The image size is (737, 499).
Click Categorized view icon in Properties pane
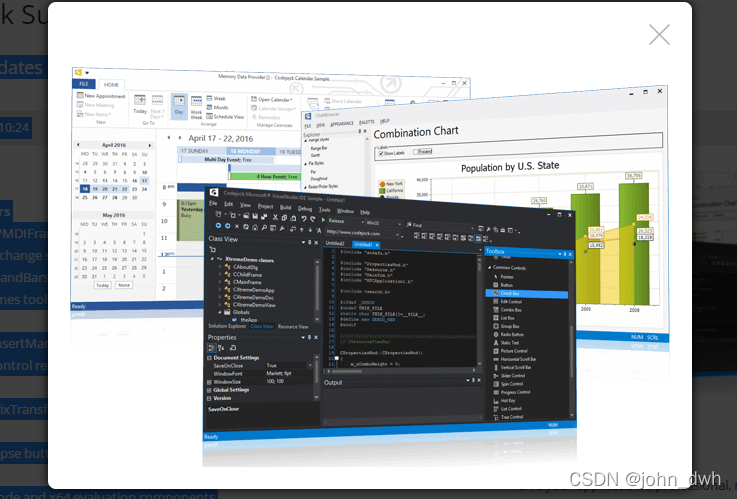(x=212, y=348)
